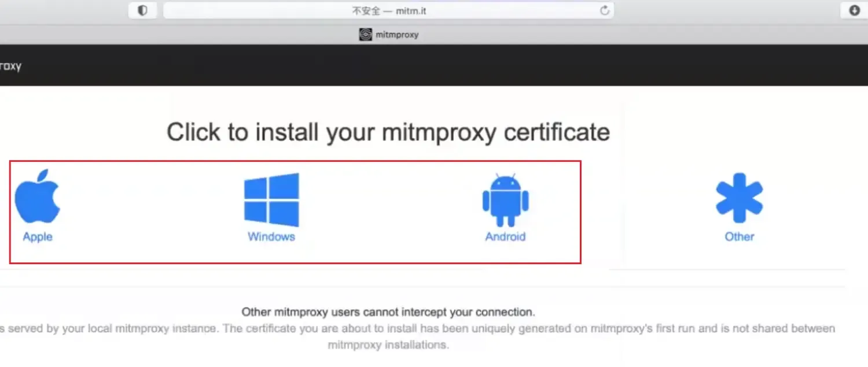The height and width of the screenshot is (367, 868).
Task: Click the Android text link
Action: [505, 236]
